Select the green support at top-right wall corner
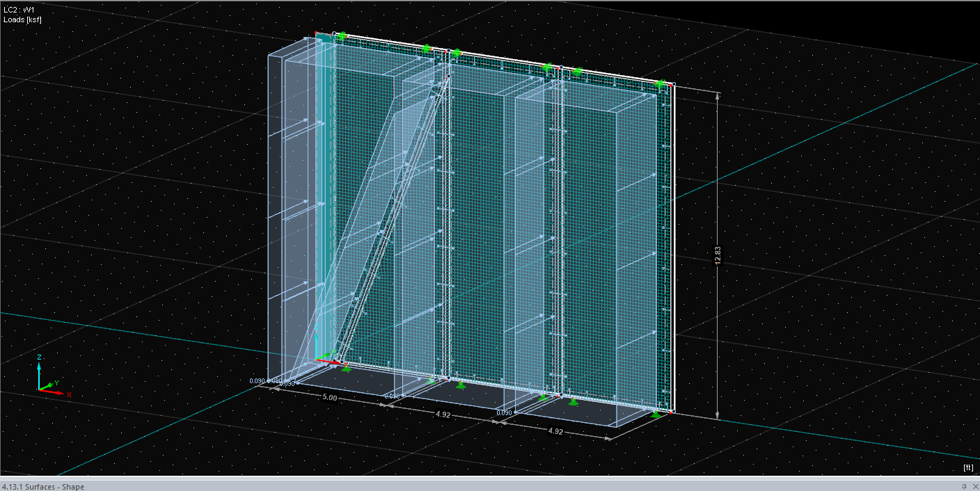980x491 pixels. pyautogui.click(x=660, y=84)
